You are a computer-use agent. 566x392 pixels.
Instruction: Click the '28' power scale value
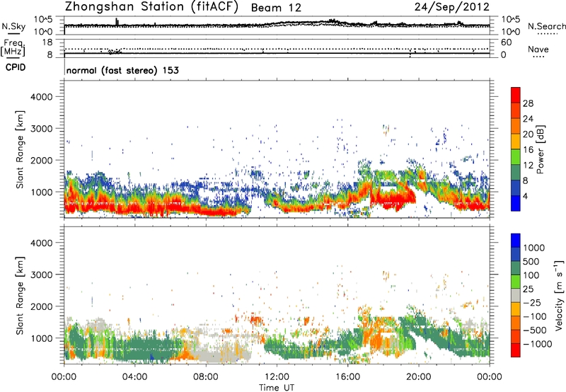coord(528,103)
